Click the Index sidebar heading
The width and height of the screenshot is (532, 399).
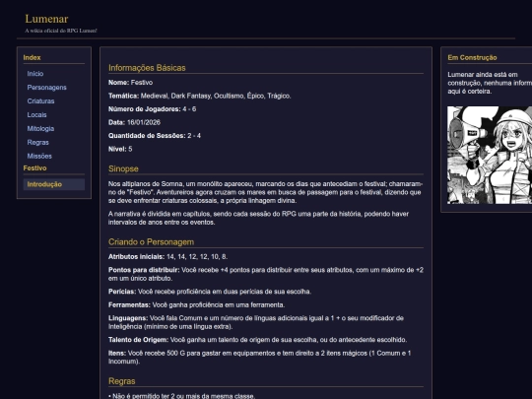tap(32, 58)
